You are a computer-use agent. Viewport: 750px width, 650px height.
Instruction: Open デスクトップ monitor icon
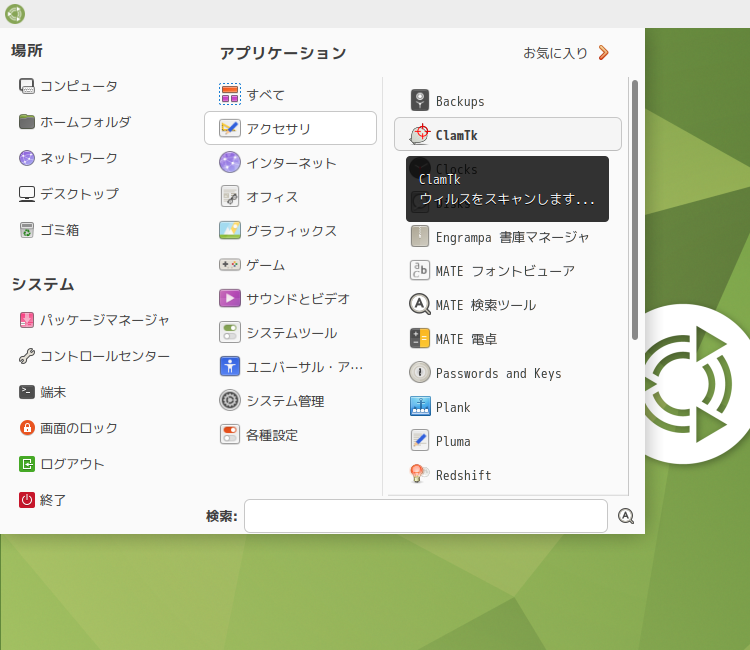(x=27, y=194)
